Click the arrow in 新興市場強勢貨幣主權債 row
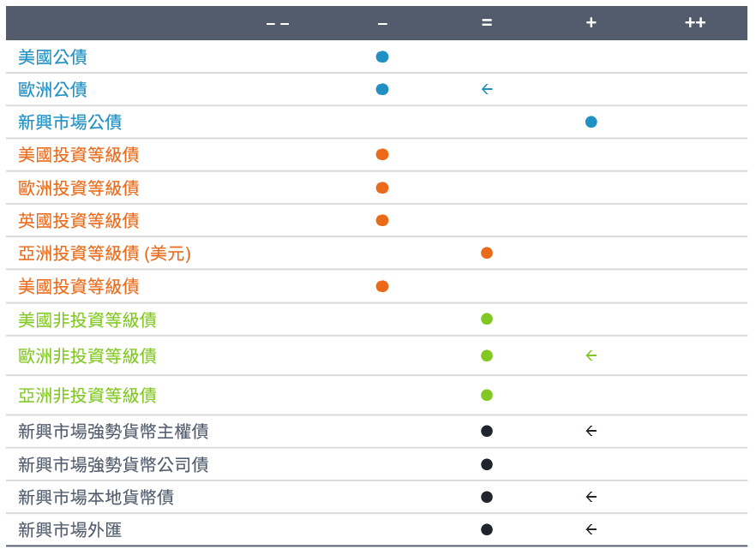 tap(591, 431)
